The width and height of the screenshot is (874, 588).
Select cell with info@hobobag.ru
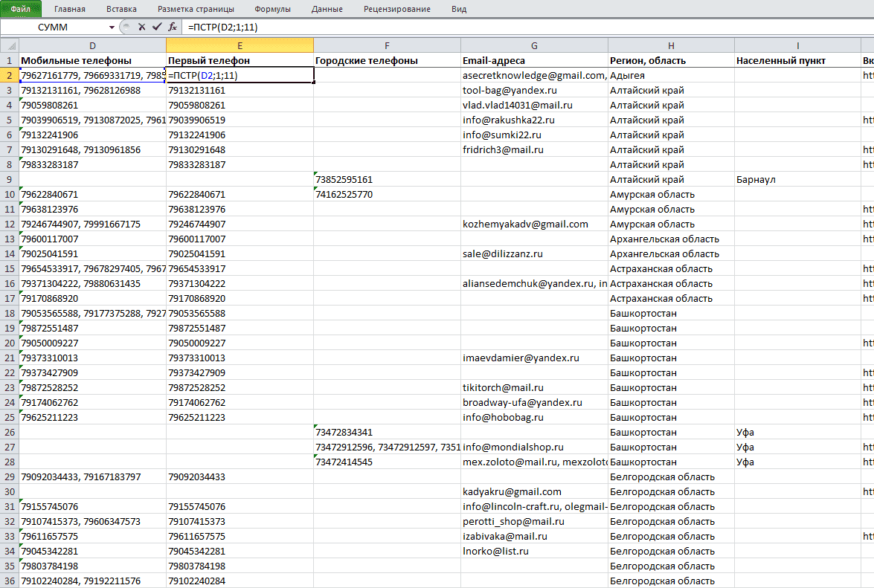click(534, 417)
